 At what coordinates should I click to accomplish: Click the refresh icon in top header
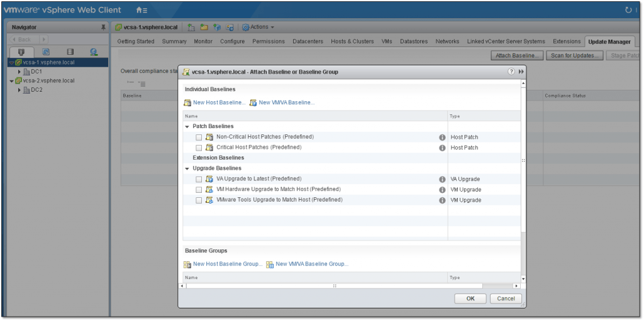[x=628, y=10]
